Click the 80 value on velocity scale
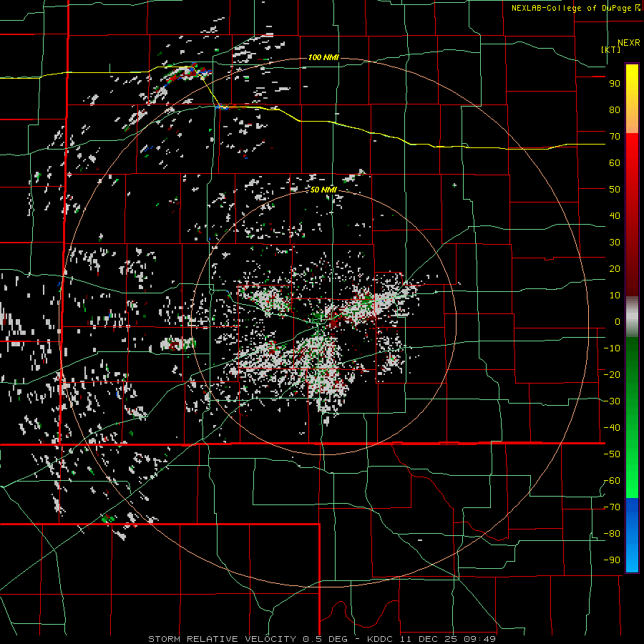 (615, 109)
